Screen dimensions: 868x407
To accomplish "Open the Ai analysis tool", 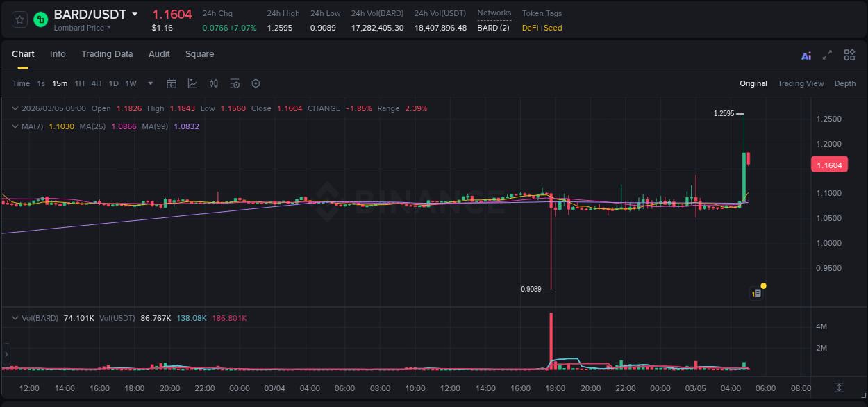I will pos(806,56).
